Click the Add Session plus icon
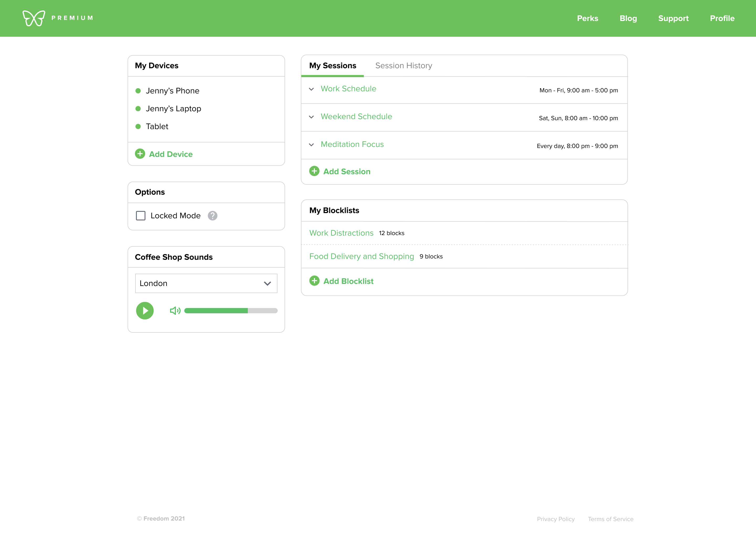Viewport: 756px width, 551px height. coord(314,171)
